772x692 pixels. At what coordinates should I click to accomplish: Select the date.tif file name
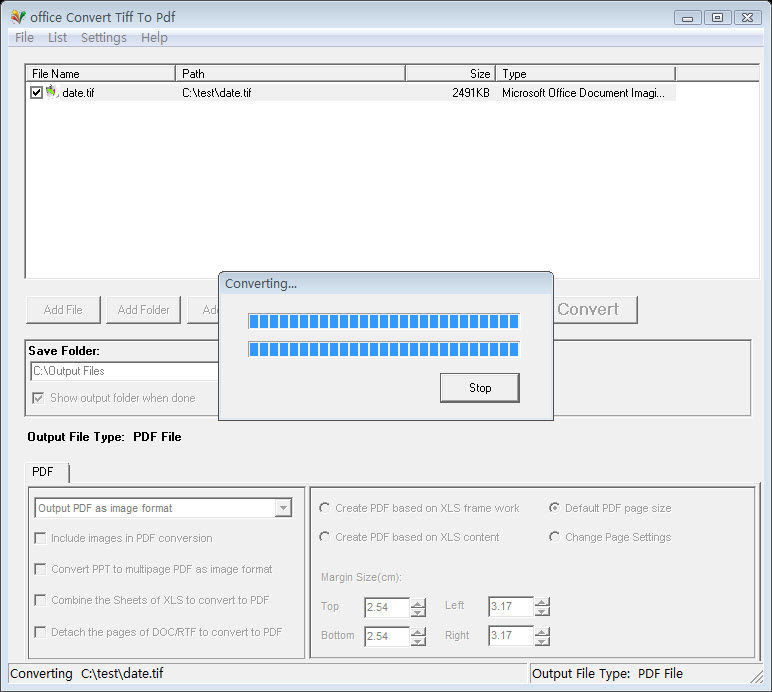tap(78, 93)
